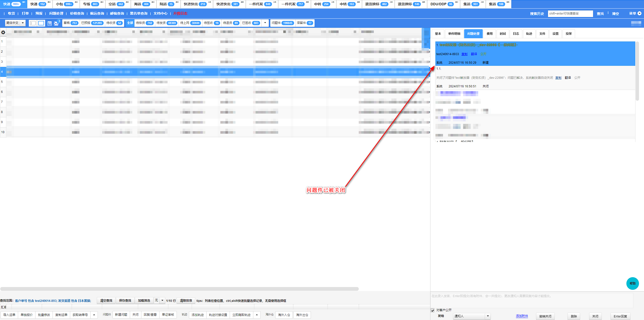This screenshot has height=320, width=644.
Task: Click 清空 next to search
Action: point(615,14)
